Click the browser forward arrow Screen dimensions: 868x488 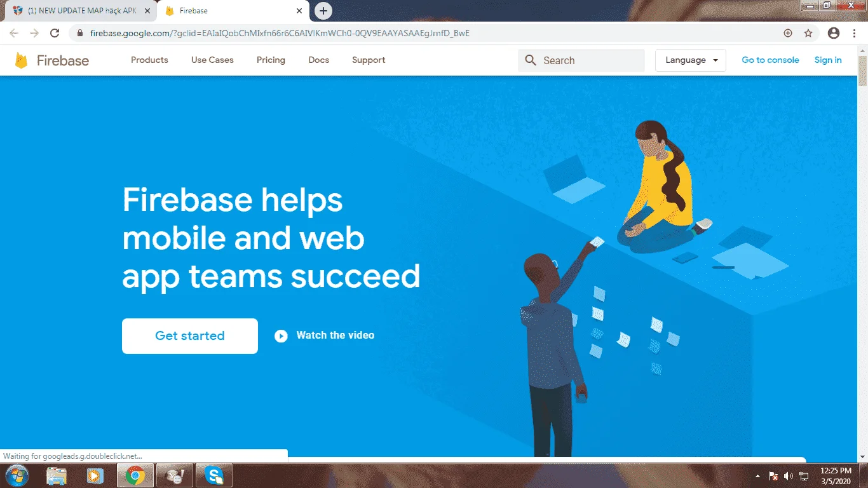(34, 33)
